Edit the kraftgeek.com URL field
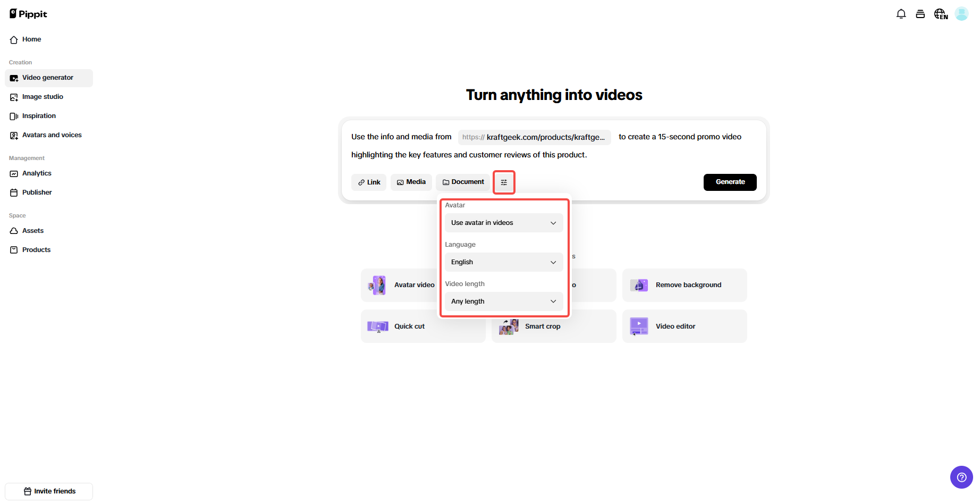This screenshot has width=980, height=503. click(535, 137)
